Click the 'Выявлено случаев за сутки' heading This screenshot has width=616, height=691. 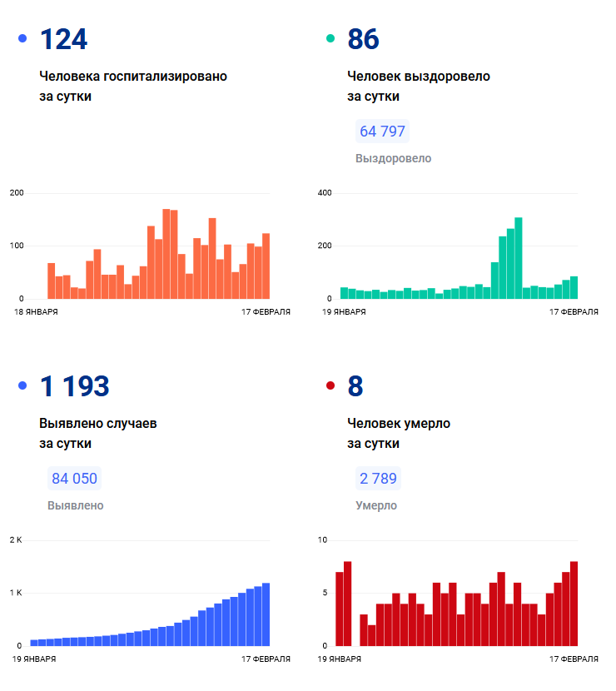[x=97, y=433]
